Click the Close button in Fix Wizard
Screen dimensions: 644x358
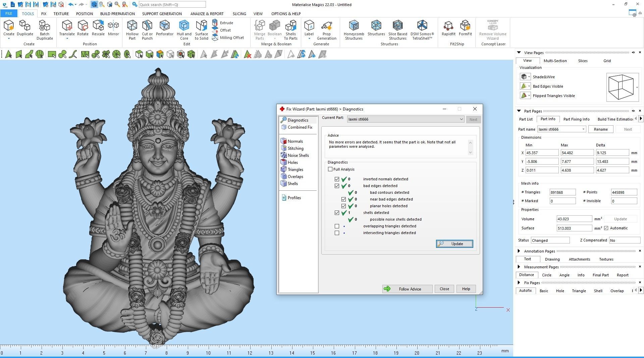point(444,289)
